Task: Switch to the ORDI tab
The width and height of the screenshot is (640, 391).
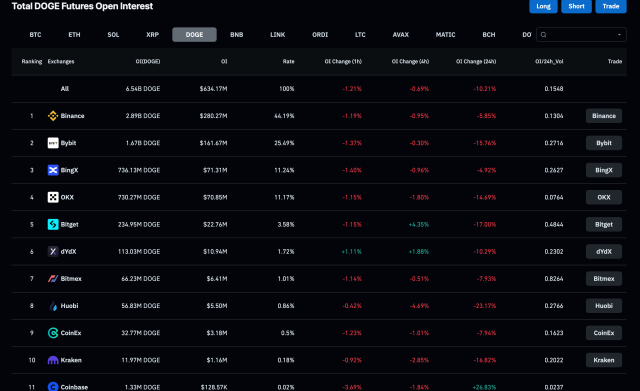Action: click(320, 35)
